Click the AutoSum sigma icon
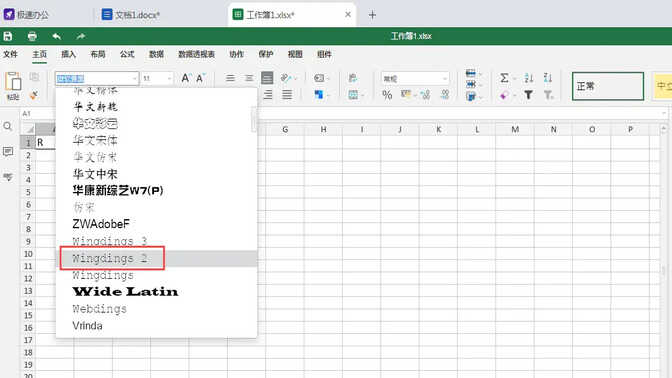Screen dimensions: 672x378 [504, 78]
